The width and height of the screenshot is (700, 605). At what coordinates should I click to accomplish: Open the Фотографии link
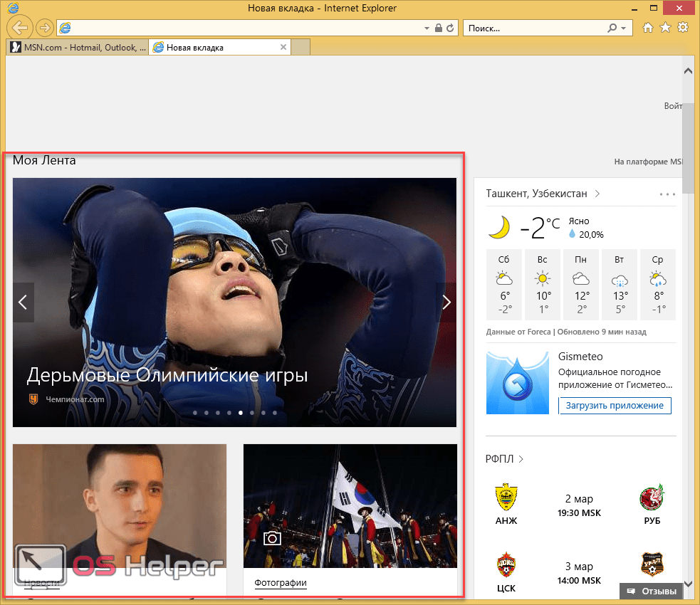[281, 583]
